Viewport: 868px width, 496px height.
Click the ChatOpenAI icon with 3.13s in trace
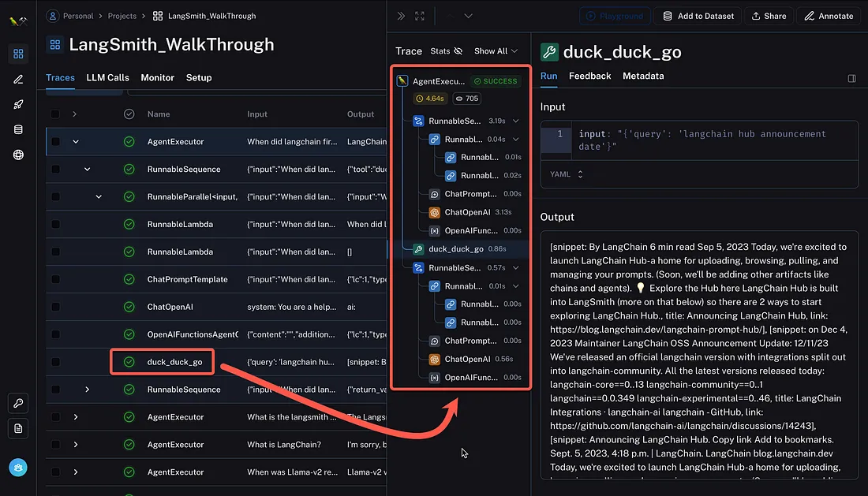coord(435,212)
